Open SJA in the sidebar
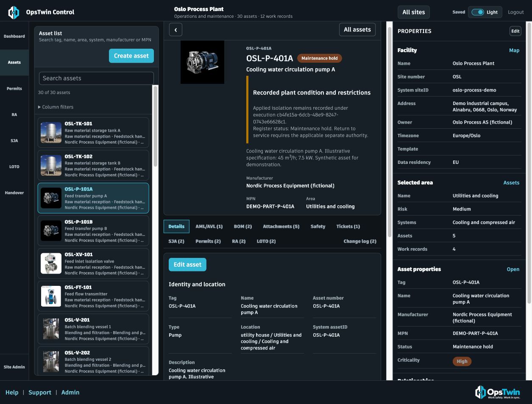The width and height of the screenshot is (532, 404). pos(14,141)
